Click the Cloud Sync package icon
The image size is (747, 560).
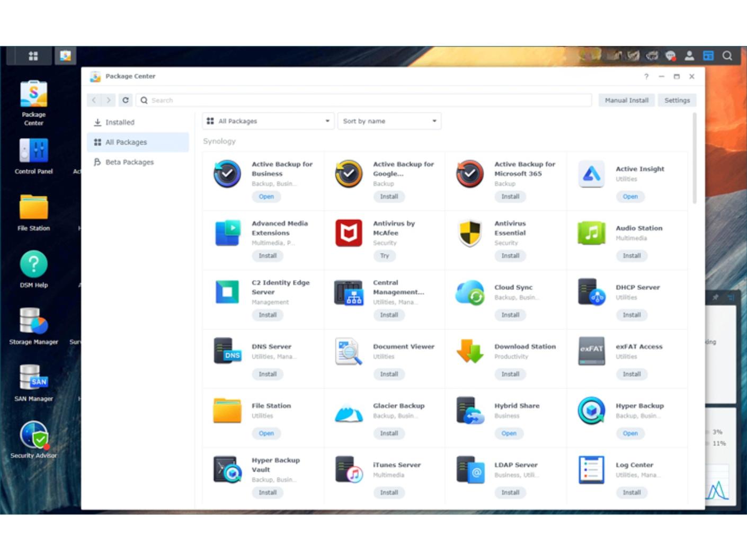[470, 292]
